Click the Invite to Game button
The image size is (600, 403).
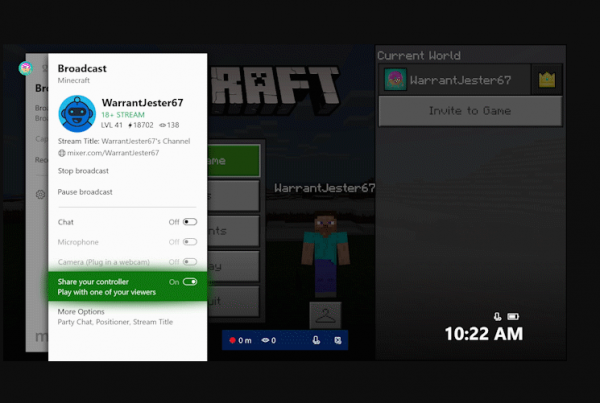470,111
